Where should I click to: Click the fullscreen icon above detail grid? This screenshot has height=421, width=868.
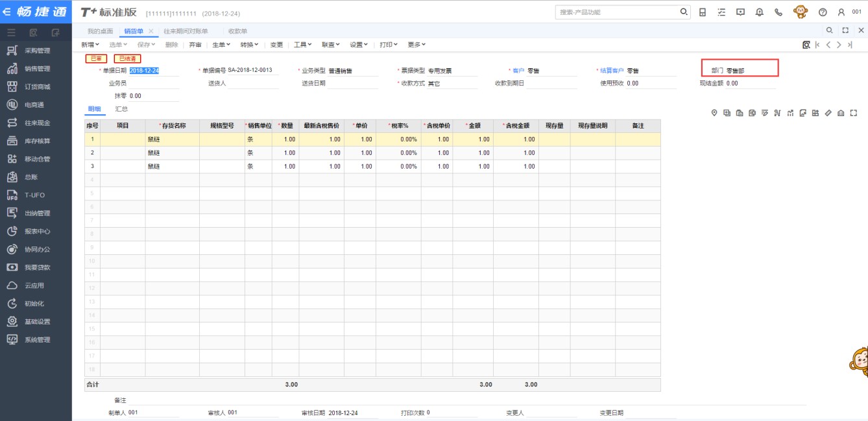pyautogui.click(x=854, y=114)
